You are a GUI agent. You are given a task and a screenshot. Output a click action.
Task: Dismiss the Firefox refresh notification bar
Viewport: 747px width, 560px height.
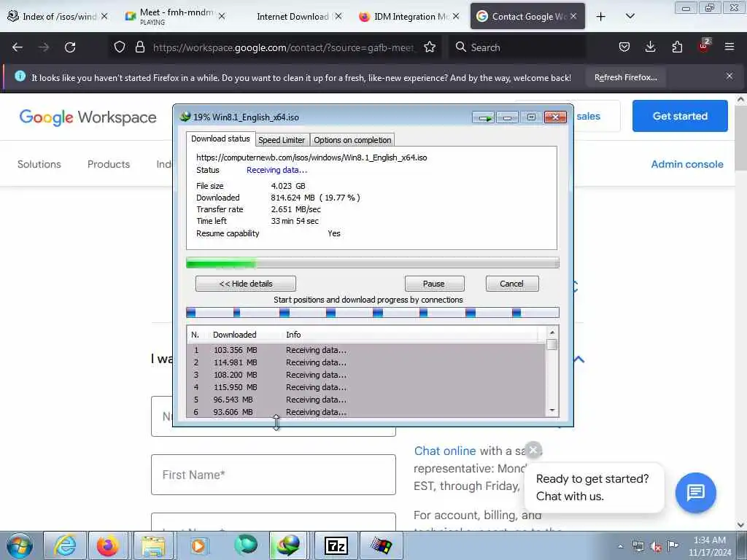pyautogui.click(x=729, y=76)
